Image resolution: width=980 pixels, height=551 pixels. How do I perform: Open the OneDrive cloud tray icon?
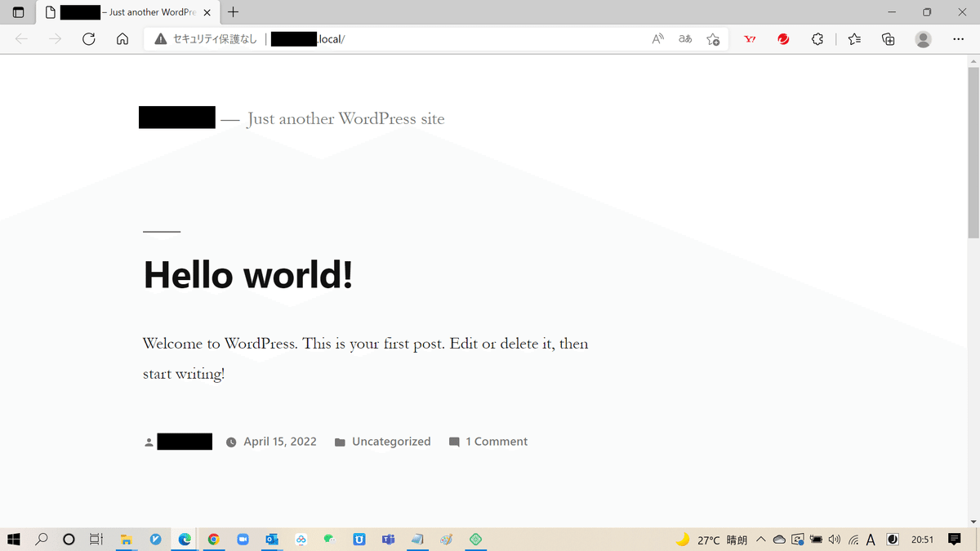[x=779, y=540]
